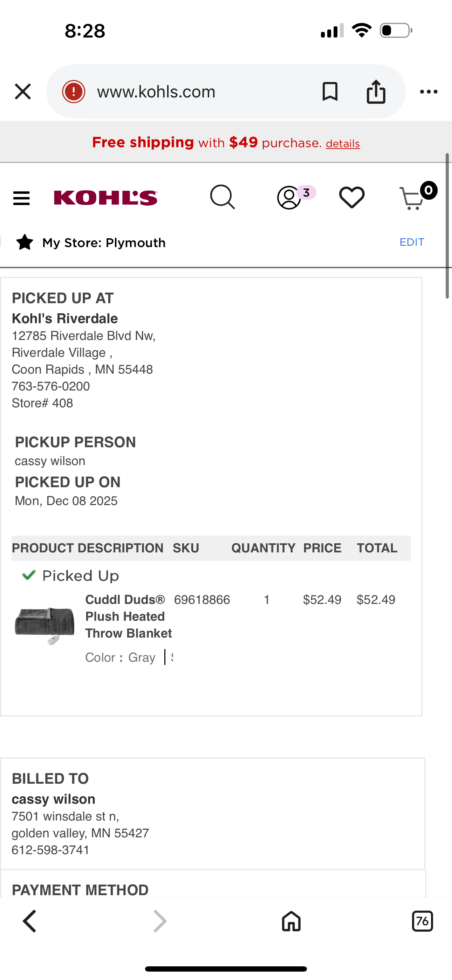This screenshot has width=452, height=980.
Task: Bookmark this Kohl's page
Action: tap(330, 92)
